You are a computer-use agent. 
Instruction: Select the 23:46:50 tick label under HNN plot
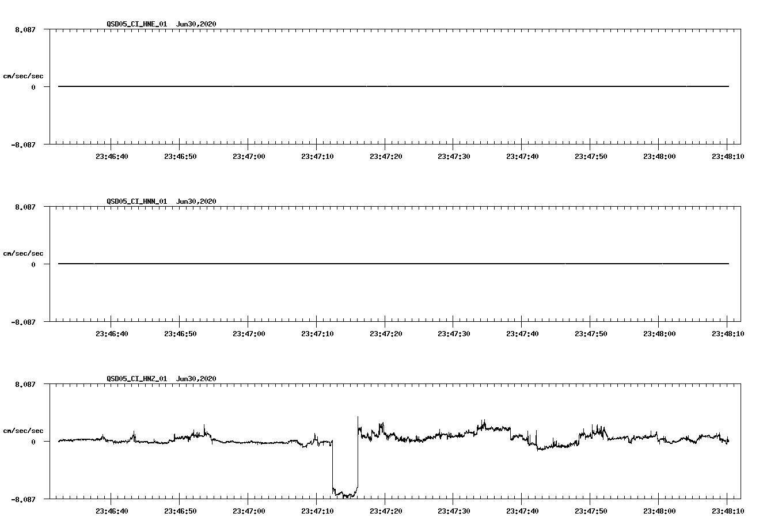pyautogui.click(x=180, y=333)
